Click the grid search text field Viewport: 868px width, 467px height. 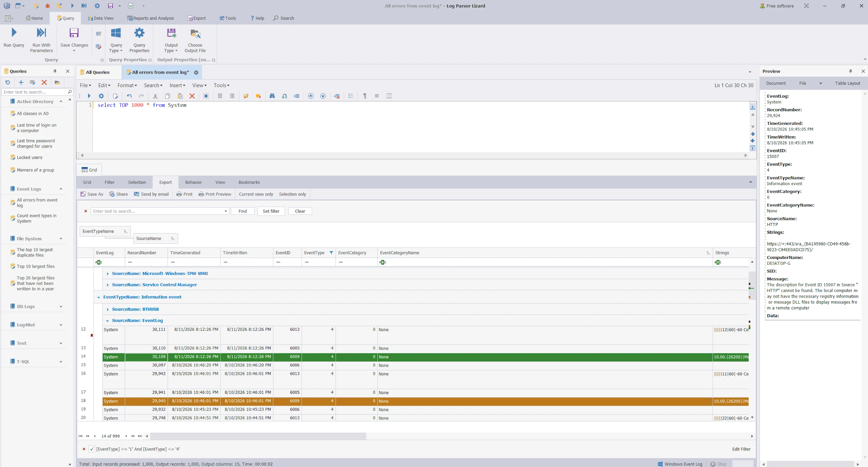tap(157, 211)
